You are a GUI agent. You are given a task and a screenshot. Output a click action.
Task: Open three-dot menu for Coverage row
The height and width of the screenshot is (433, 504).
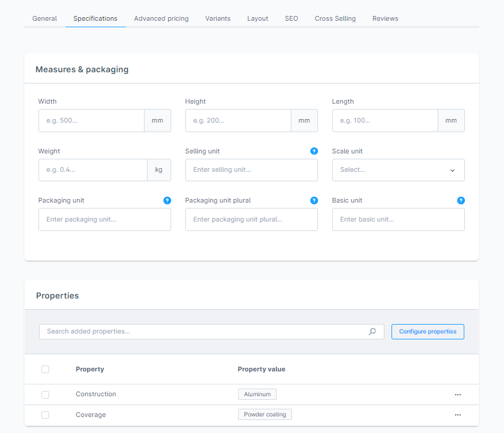tap(458, 415)
